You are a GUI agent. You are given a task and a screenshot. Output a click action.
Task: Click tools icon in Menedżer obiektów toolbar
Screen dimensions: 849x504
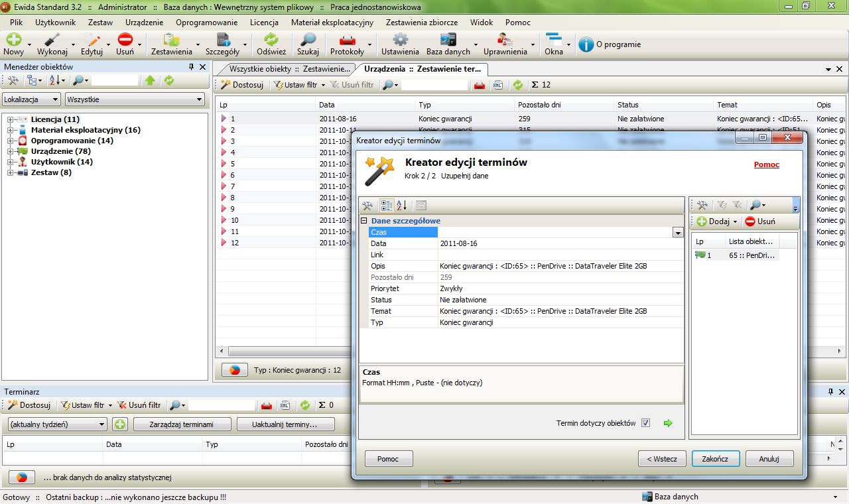(x=13, y=80)
